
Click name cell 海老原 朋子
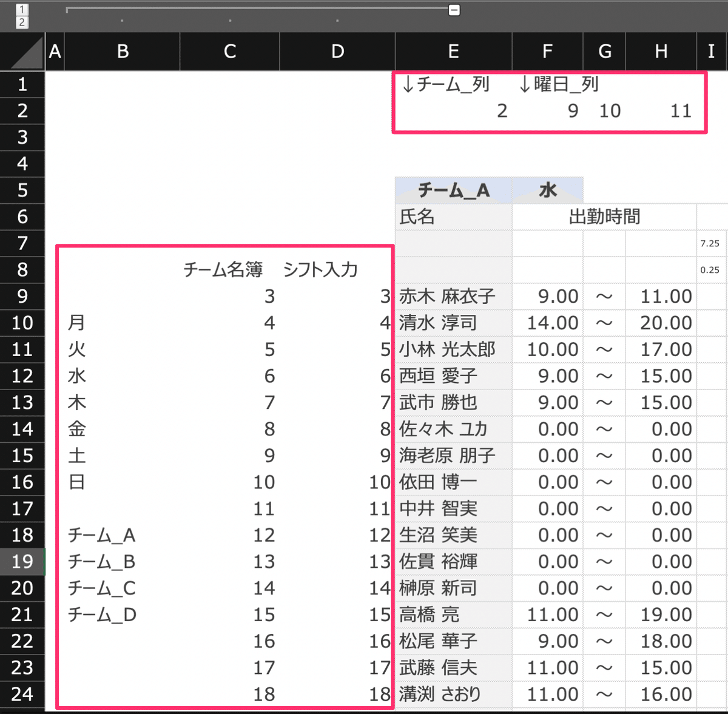coord(453,456)
